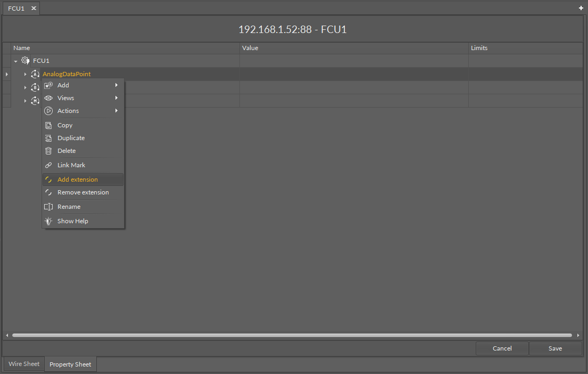Select Remove extension menu entry
Image resolution: width=588 pixels, height=374 pixels.
83,192
